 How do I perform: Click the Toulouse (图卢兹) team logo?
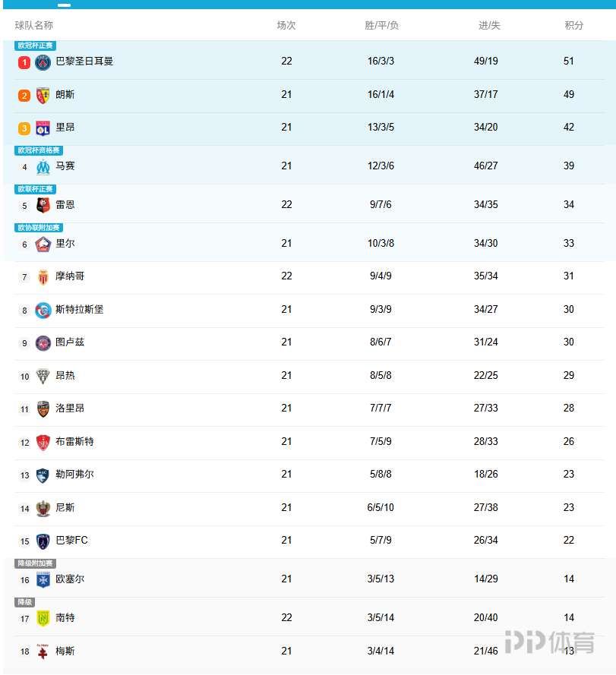[x=43, y=343]
